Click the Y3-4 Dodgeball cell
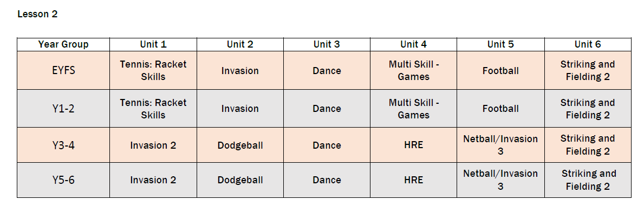The image size is (644, 206). 240,145
